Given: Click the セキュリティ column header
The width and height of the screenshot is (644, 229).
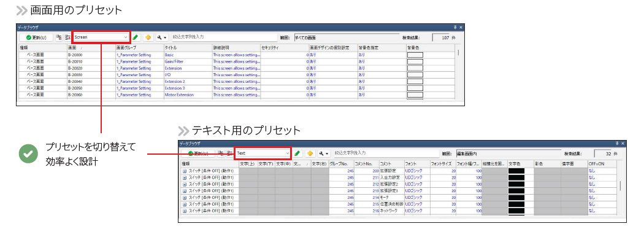Looking at the screenshot, I should (x=285, y=48).
